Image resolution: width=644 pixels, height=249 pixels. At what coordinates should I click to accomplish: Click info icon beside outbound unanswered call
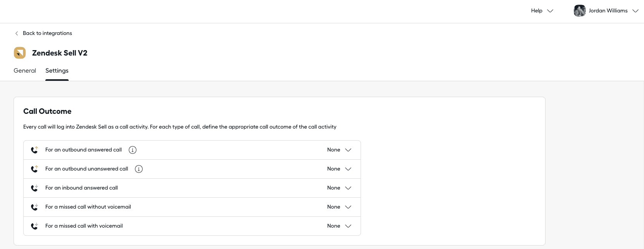coord(139,169)
